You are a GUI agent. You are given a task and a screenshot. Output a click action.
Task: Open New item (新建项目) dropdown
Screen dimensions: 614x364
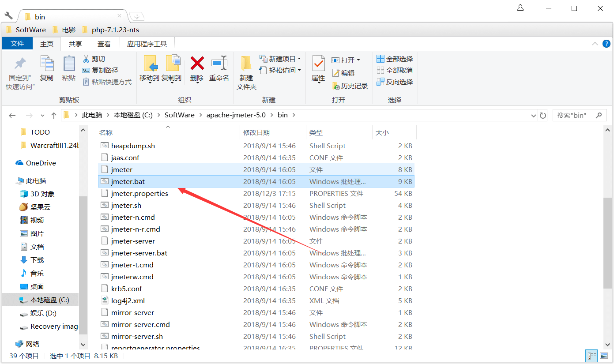(x=280, y=59)
